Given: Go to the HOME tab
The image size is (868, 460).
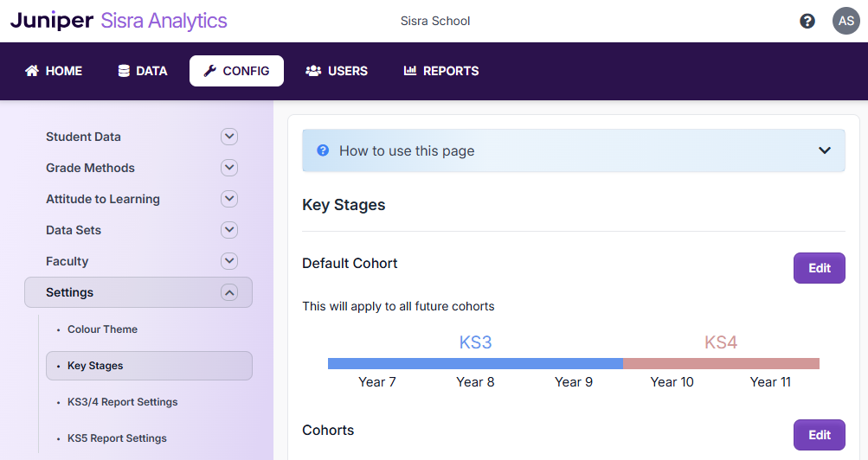Looking at the screenshot, I should [54, 71].
